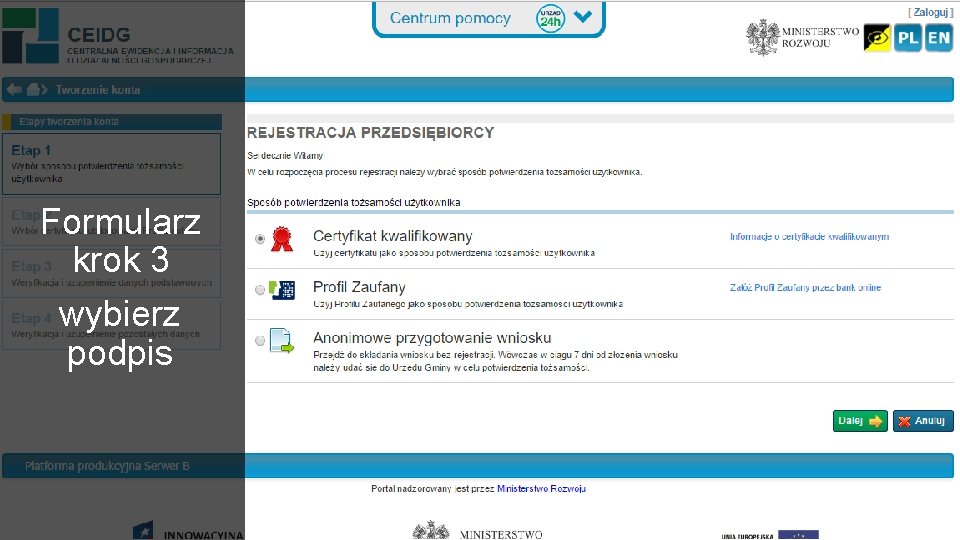Visit the Ministerstwo Rozwoju footer link
Image resolution: width=960 pixels, height=540 pixels.
[541, 489]
